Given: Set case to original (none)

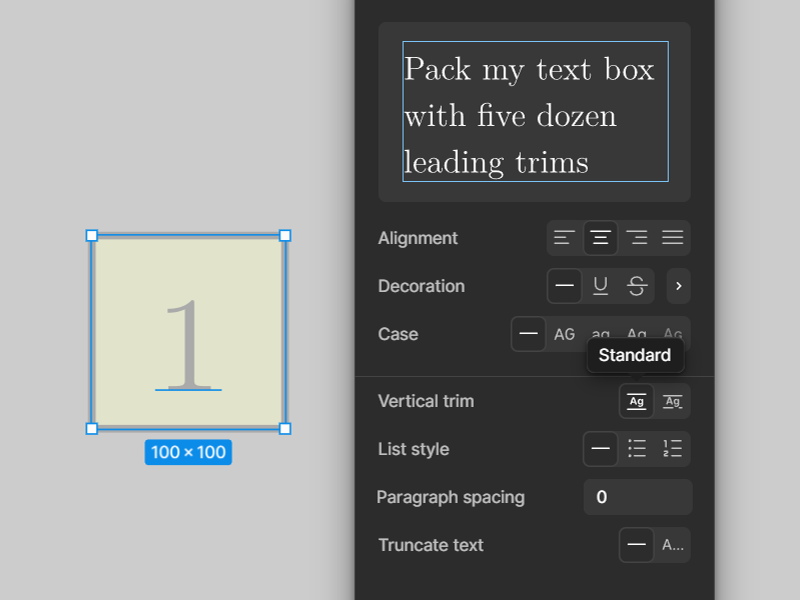Looking at the screenshot, I should click(x=529, y=334).
